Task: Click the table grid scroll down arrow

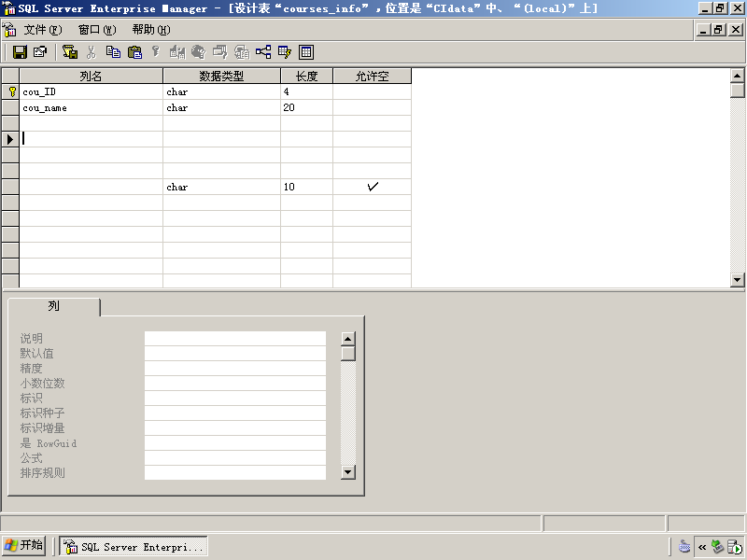Action: [x=737, y=280]
